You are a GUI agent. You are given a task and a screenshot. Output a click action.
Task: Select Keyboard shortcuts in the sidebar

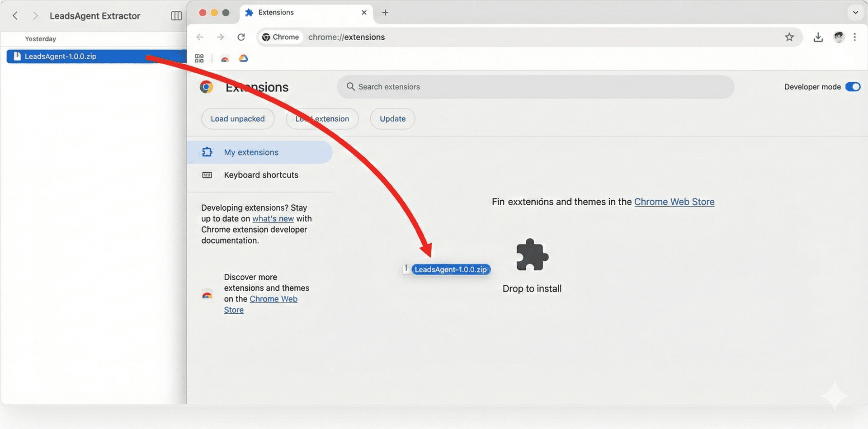260,175
